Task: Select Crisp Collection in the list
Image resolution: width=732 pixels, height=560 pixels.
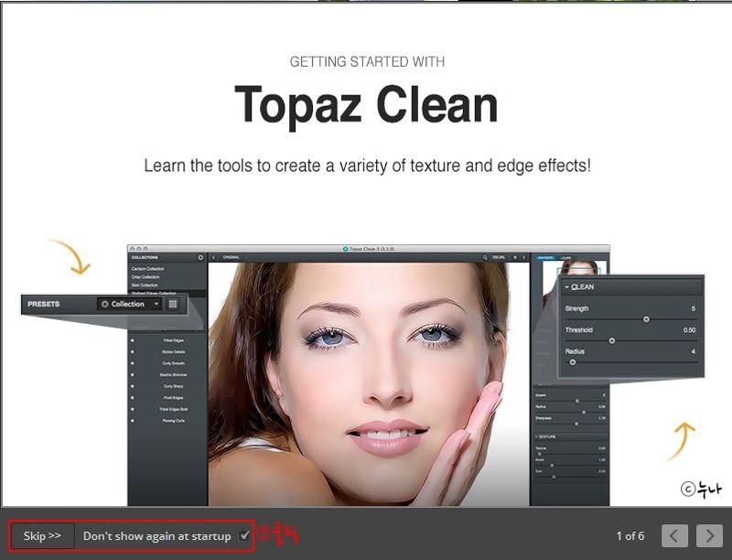Action: point(145,277)
